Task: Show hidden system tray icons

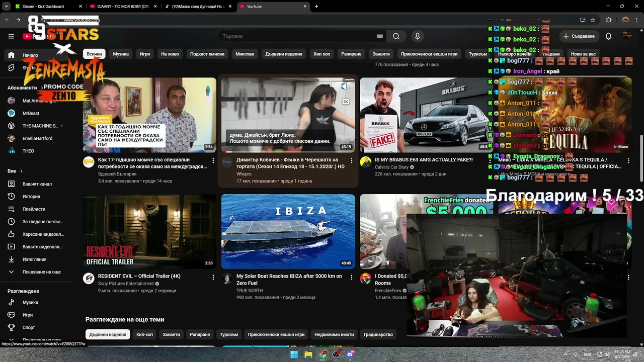Action: click(565, 354)
